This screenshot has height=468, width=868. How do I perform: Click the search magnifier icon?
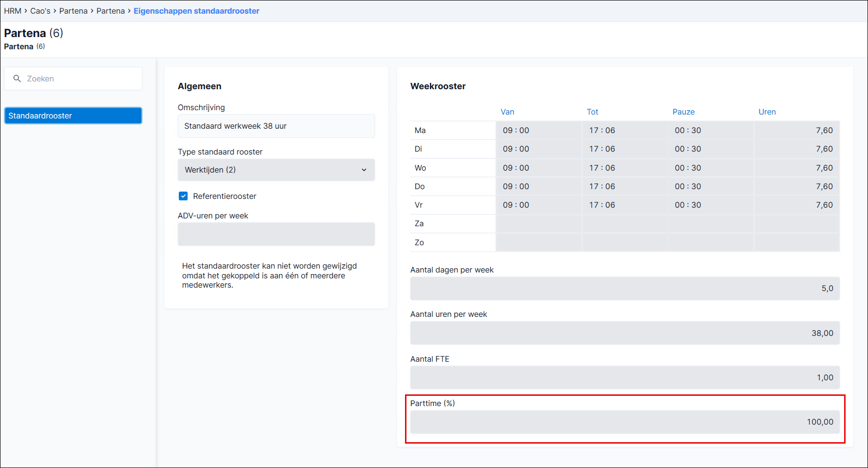(17, 78)
